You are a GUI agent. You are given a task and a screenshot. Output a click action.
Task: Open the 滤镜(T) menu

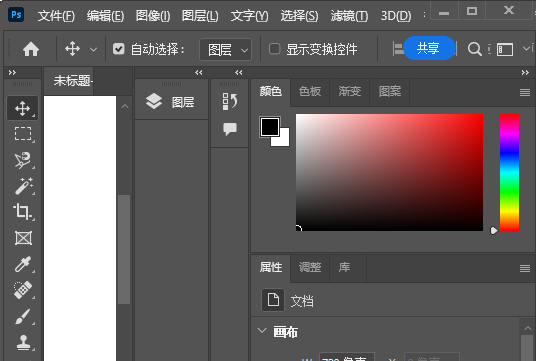coord(349,16)
